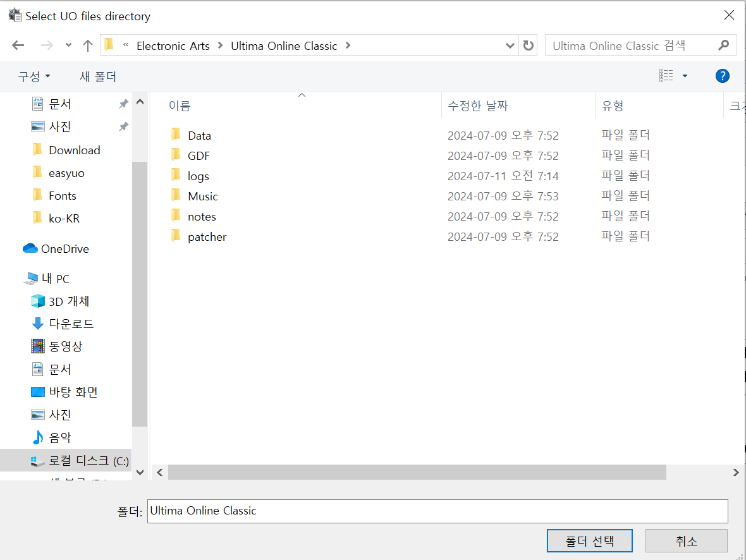This screenshot has width=746, height=560.
Task: Open view options dropdown arrow
Action: pyautogui.click(x=685, y=76)
